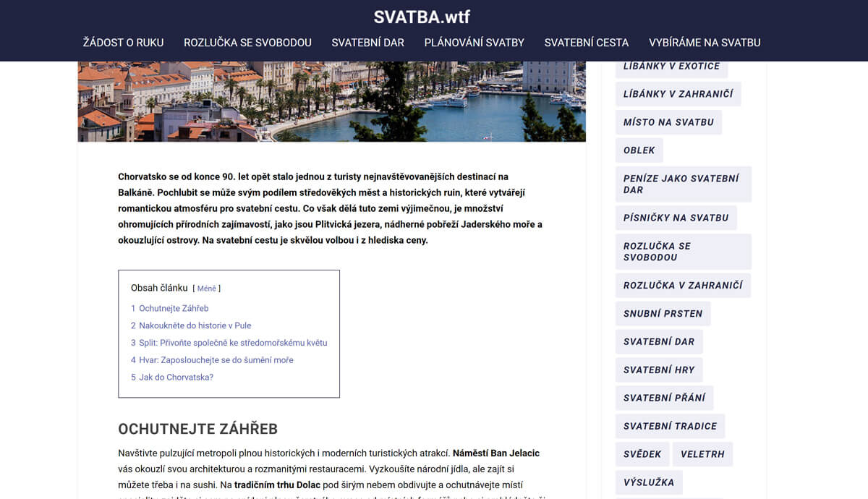
Task: Open Vybíráme na svatbu menu item
Action: tap(705, 43)
